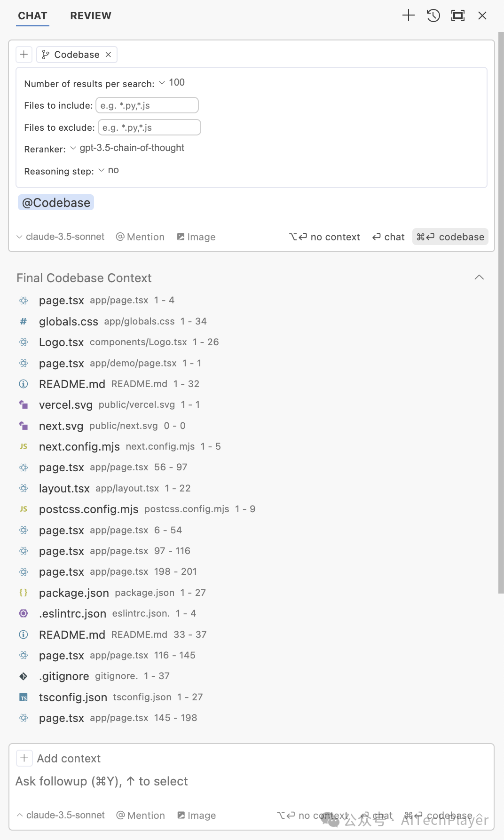504x840 pixels.
Task: Open claude-3.5-sonnet model selector at top
Action: (61, 237)
